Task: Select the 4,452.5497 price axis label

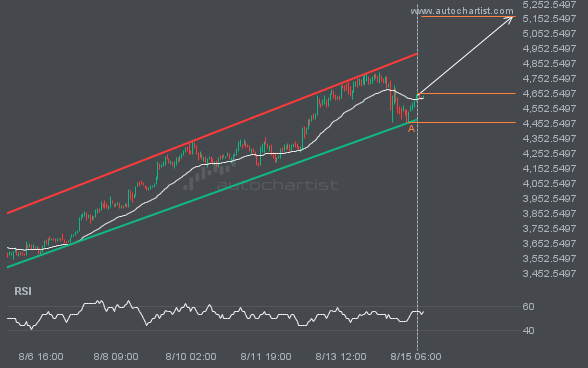Action: pyautogui.click(x=549, y=124)
